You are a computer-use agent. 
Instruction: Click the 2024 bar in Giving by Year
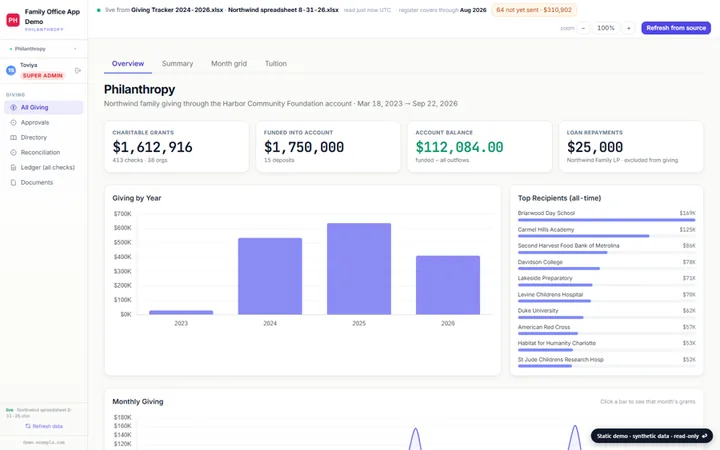point(270,276)
